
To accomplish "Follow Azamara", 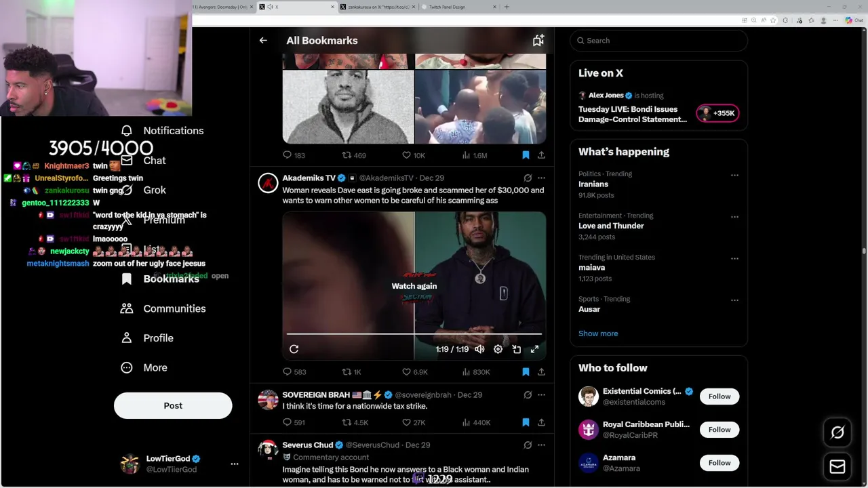I will (x=719, y=463).
